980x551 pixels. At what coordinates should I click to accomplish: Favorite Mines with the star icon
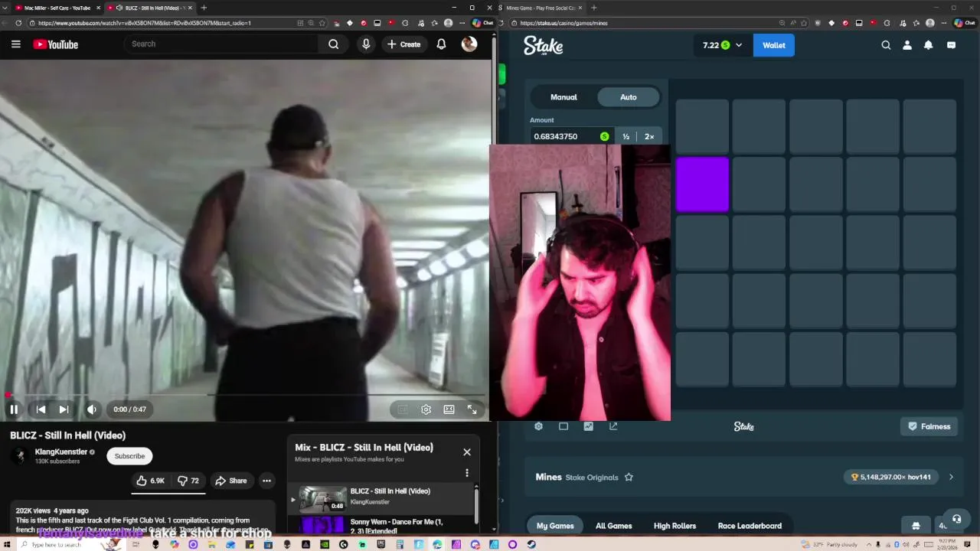point(629,477)
